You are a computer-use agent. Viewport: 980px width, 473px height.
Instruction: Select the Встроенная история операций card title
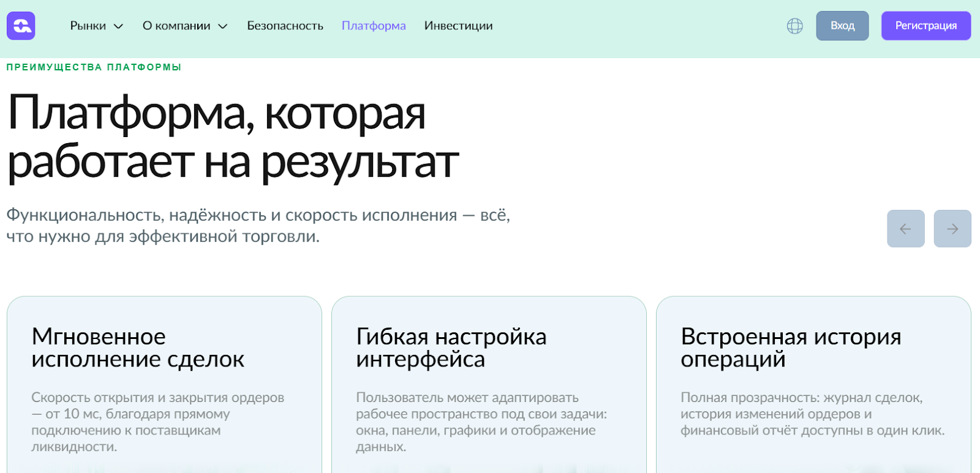(790, 348)
